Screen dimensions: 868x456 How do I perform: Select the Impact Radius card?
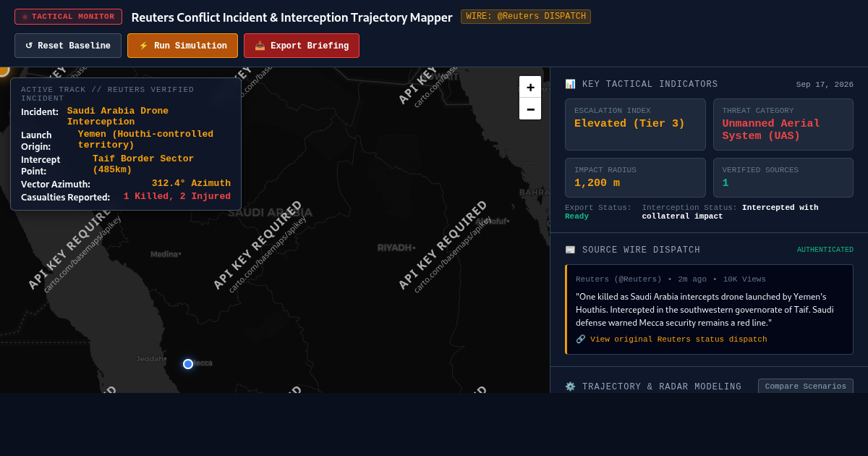pyautogui.click(x=635, y=177)
